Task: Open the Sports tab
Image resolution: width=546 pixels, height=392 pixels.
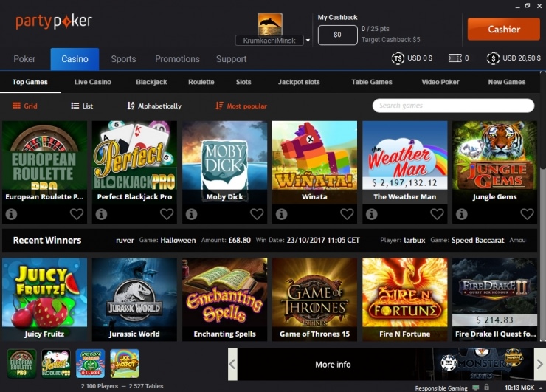Action: [123, 59]
